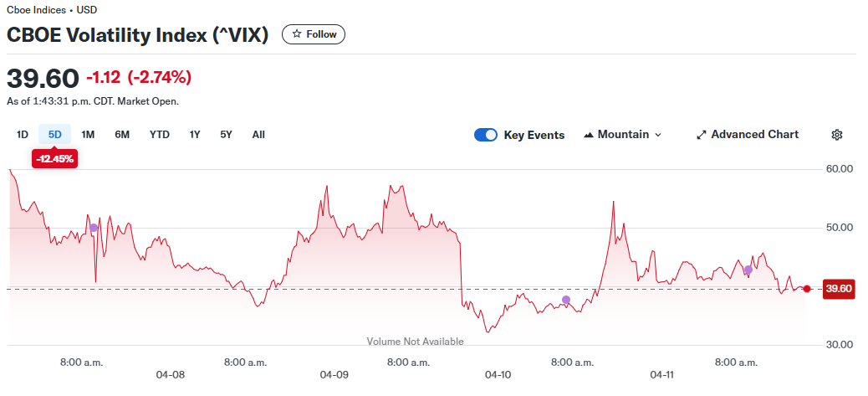Click the Follow star button

(314, 34)
